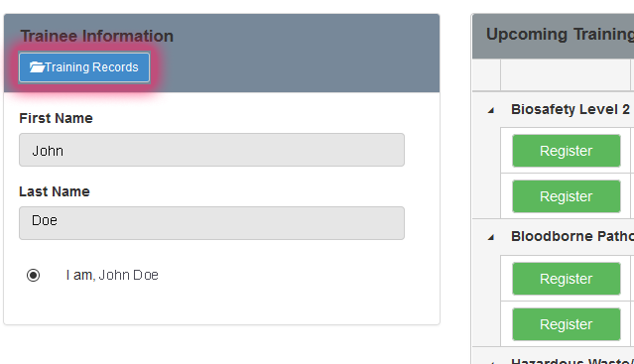This screenshot has height=364, width=634.
Task: Focus the First Name field containing John
Action: [x=211, y=150]
